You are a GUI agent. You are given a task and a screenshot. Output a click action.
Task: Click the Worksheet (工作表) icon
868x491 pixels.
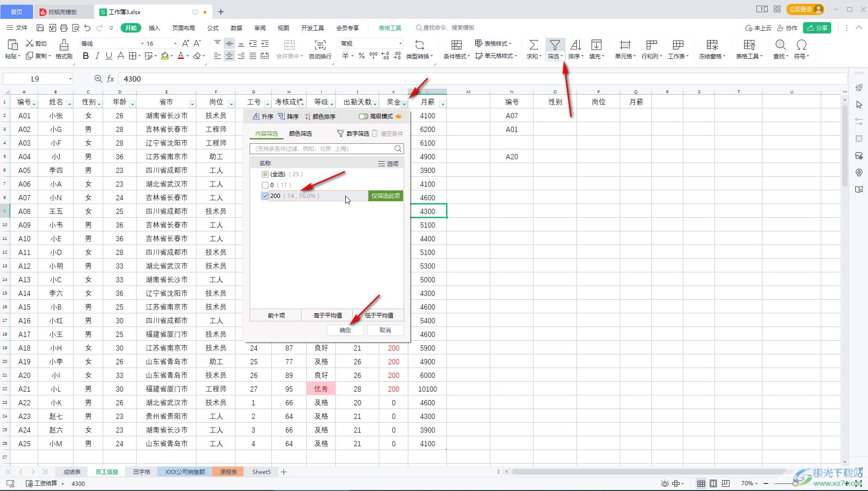click(678, 44)
